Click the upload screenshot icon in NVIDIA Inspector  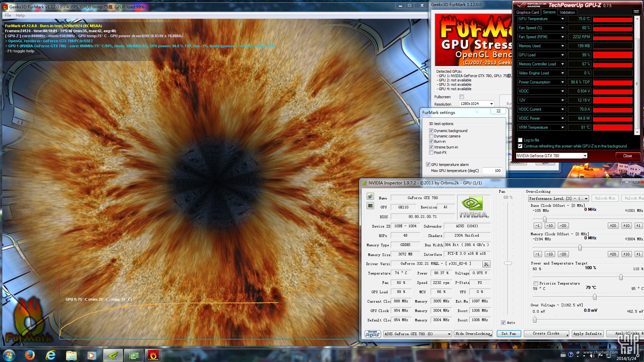click(x=370, y=196)
